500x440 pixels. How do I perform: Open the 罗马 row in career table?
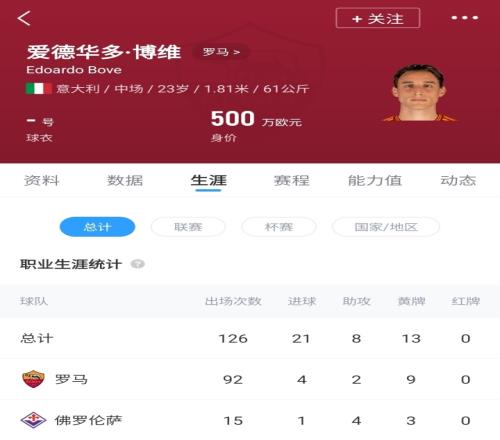250,379
